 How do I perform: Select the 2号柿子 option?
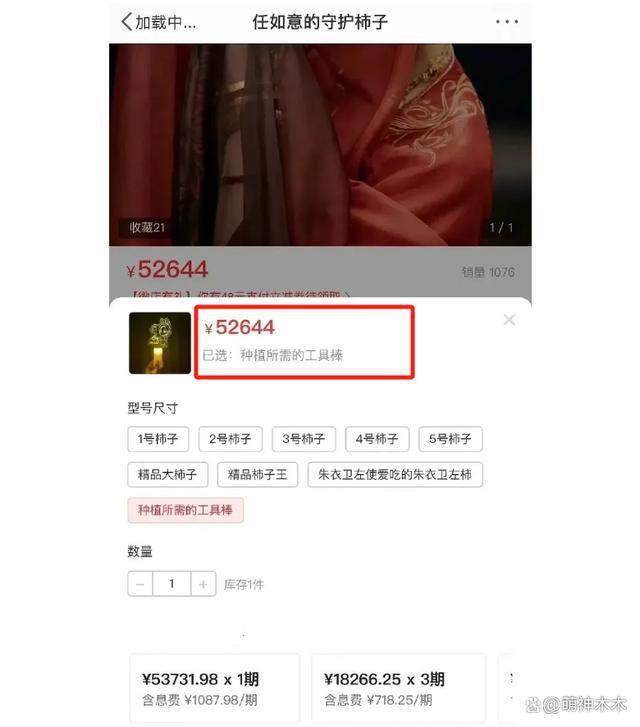[x=230, y=439]
